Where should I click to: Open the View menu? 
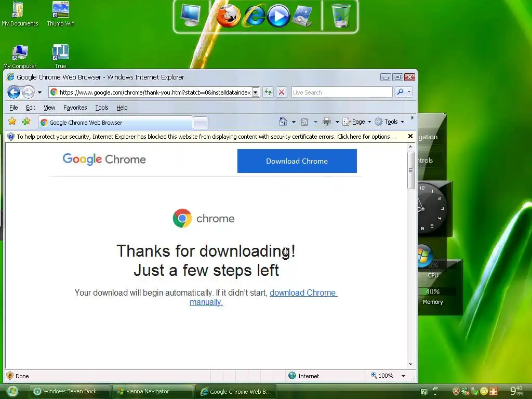pyautogui.click(x=49, y=108)
